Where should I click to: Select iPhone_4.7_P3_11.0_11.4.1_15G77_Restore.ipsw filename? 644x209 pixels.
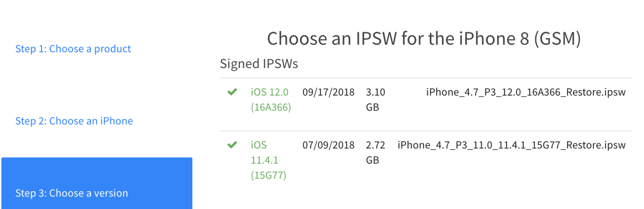point(511,145)
